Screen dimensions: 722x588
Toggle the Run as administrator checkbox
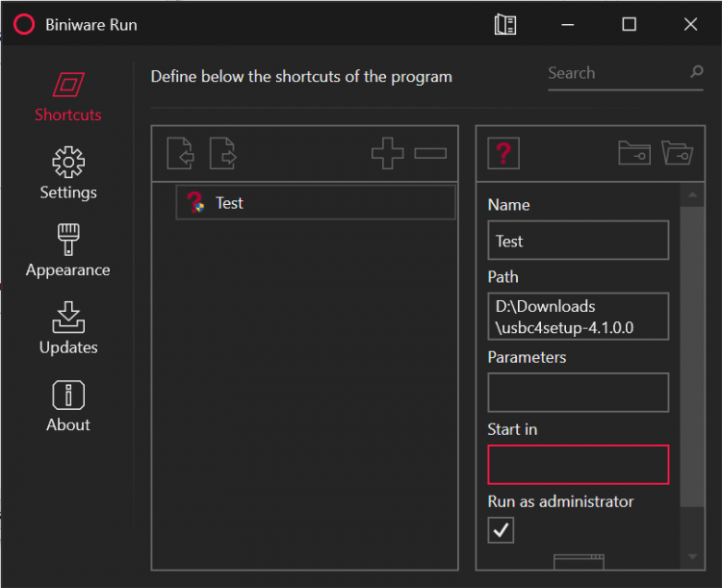501,529
